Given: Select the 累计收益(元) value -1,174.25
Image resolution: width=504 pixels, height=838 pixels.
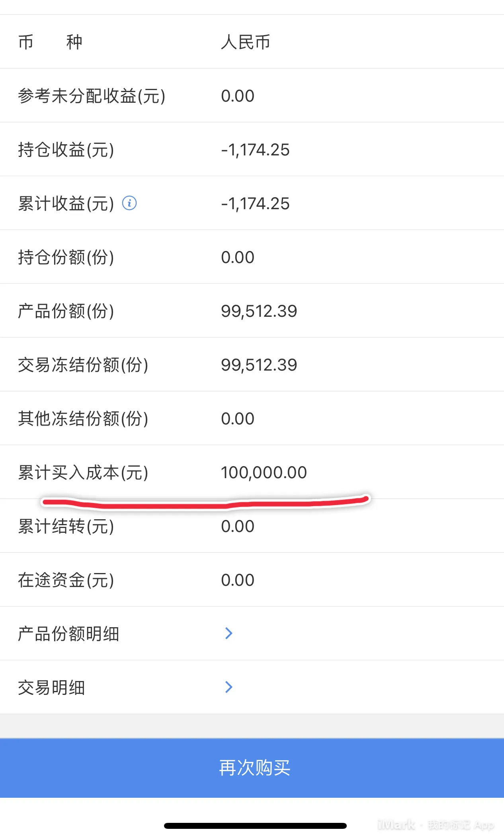Looking at the screenshot, I should [x=255, y=204].
